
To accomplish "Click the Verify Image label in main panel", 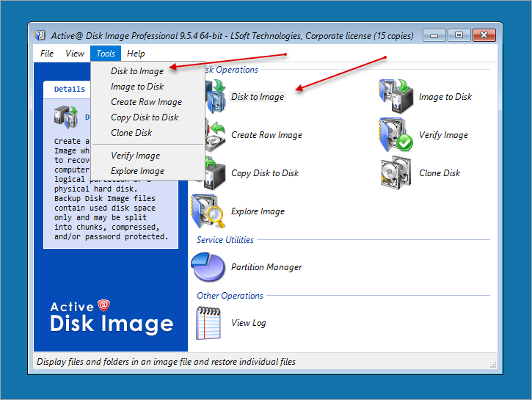I will (x=443, y=135).
